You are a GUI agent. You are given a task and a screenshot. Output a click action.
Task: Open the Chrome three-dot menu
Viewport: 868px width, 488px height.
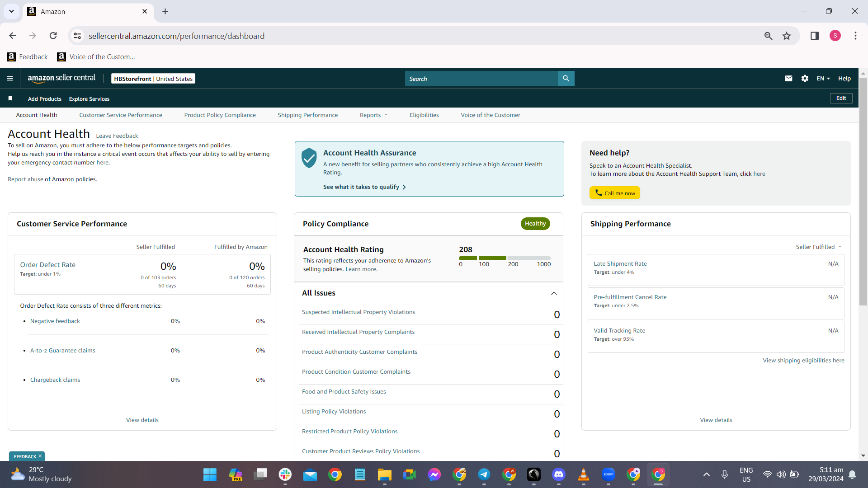(x=855, y=36)
